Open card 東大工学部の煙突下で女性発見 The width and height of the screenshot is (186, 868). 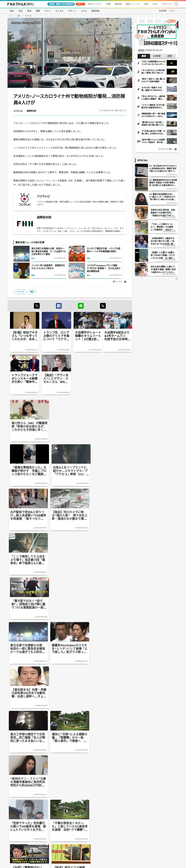pos(28,732)
